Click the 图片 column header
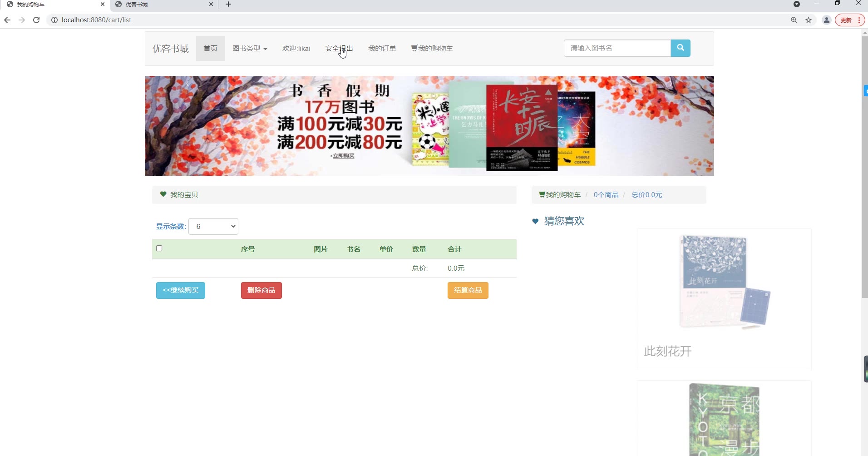Screen dimensions: 868x456 pos(321,249)
